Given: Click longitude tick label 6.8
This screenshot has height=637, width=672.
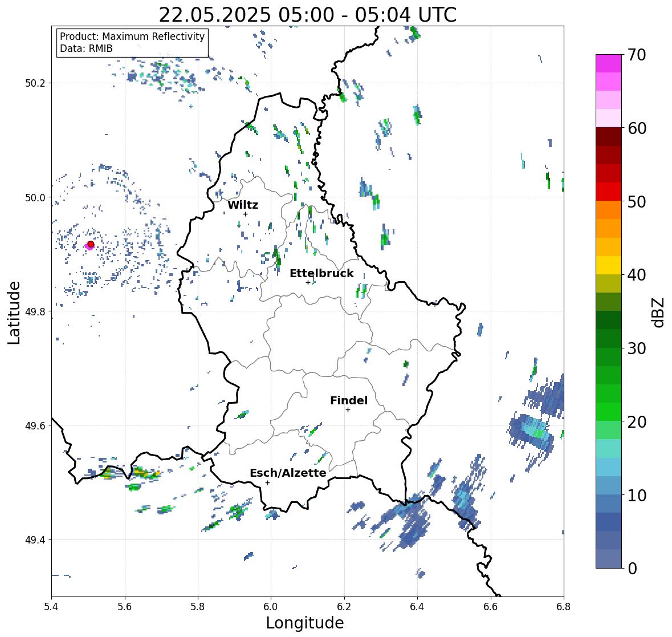Looking at the screenshot, I should click(564, 606).
